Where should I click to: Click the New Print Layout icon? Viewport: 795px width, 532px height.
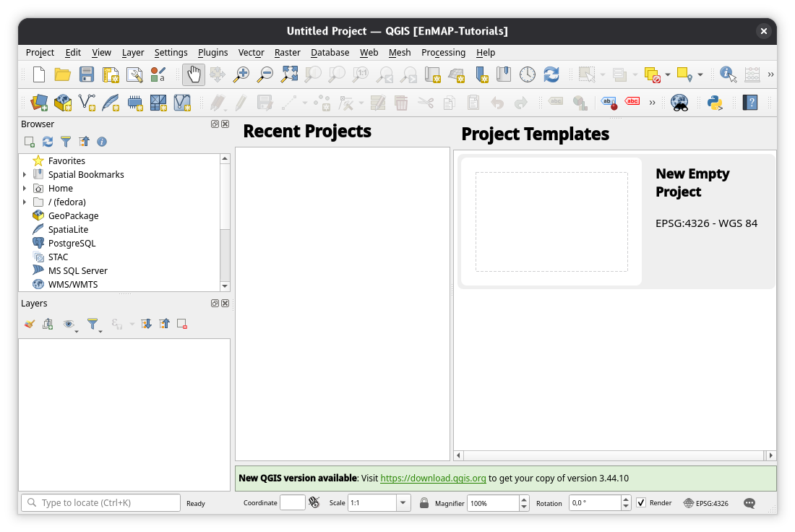pyautogui.click(x=111, y=74)
